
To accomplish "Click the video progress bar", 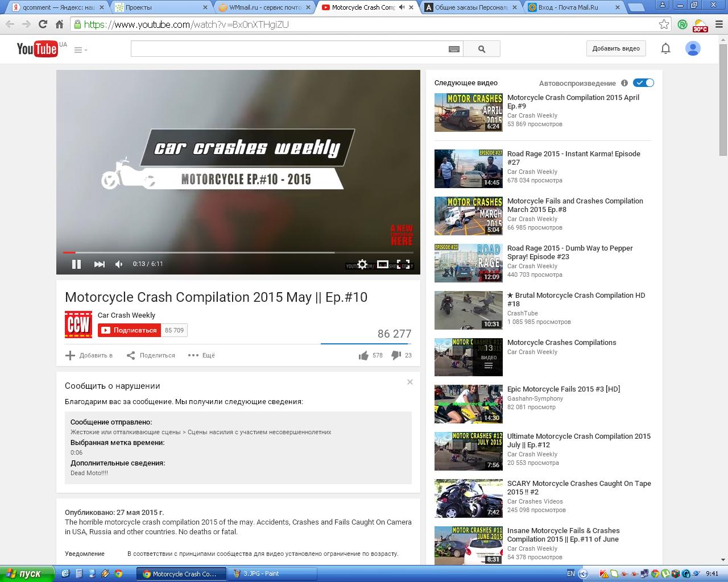I will coord(238,252).
